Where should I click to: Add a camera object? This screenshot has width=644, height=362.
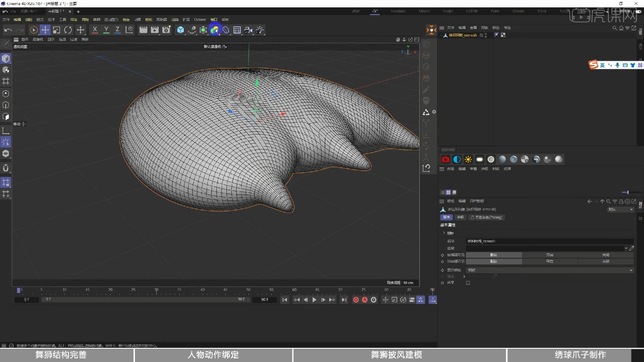tap(248, 30)
